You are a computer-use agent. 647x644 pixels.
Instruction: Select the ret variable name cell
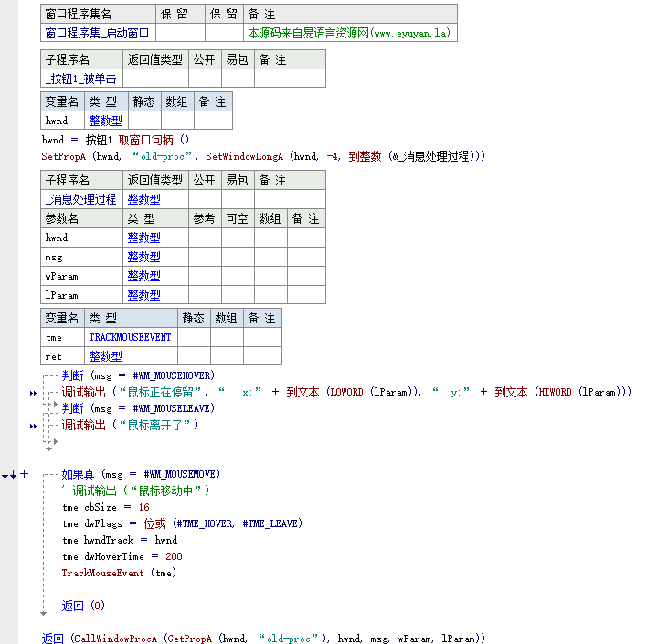[62, 356]
